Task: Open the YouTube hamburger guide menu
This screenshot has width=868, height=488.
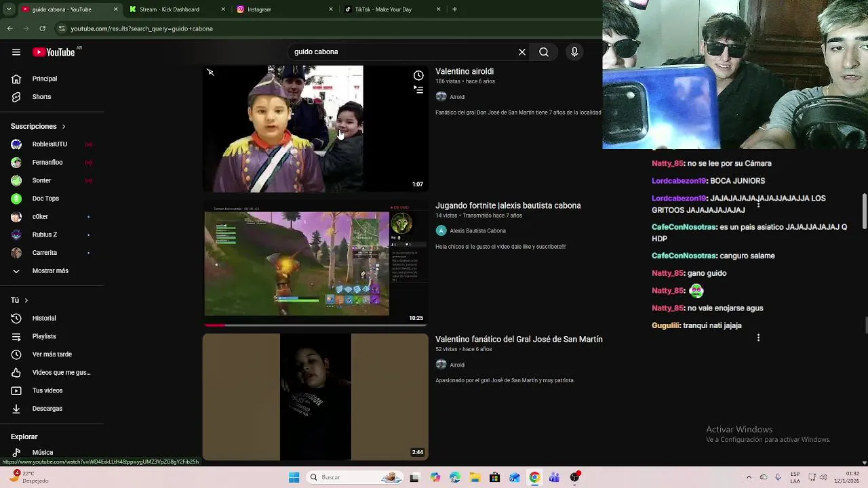Action: (x=16, y=52)
